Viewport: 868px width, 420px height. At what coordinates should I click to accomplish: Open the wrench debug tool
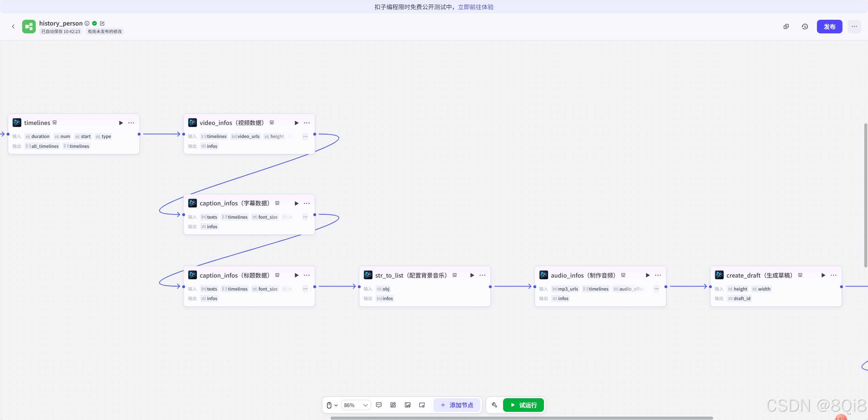pos(495,405)
